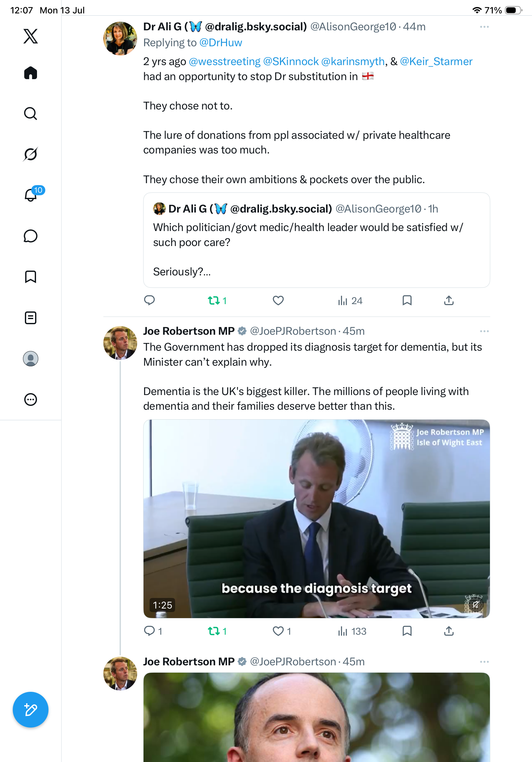Expand the sidebar More menu
Screen dimensions: 532x762
coord(31,400)
